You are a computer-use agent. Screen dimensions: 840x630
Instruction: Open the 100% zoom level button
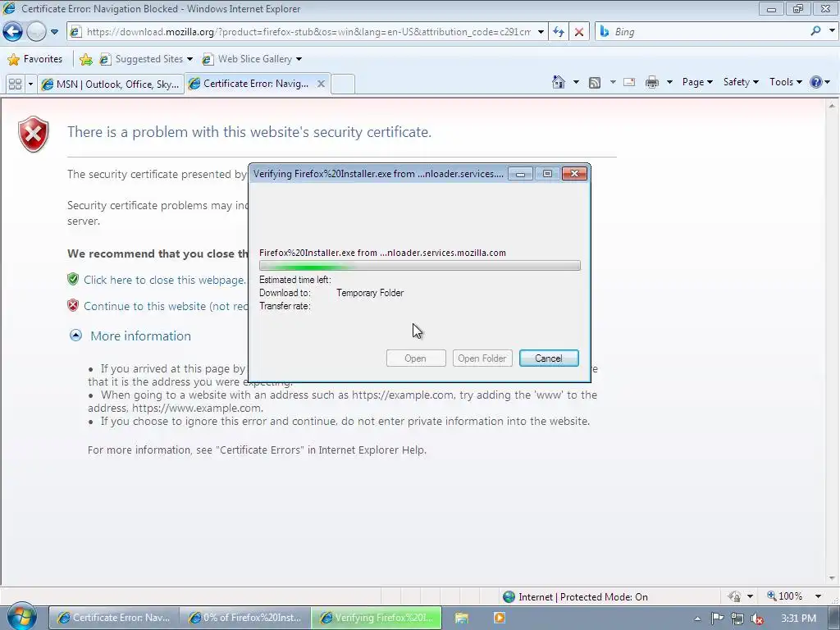[785, 596]
